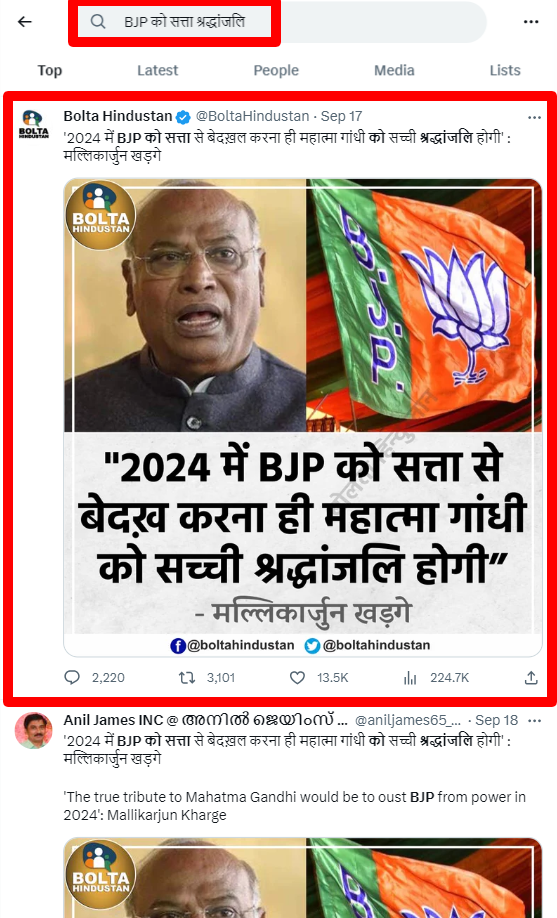Open Bolta Hindustan profile avatar
This screenshot has width=557, height=918.
pyautogui.click(x=33, y=124)
